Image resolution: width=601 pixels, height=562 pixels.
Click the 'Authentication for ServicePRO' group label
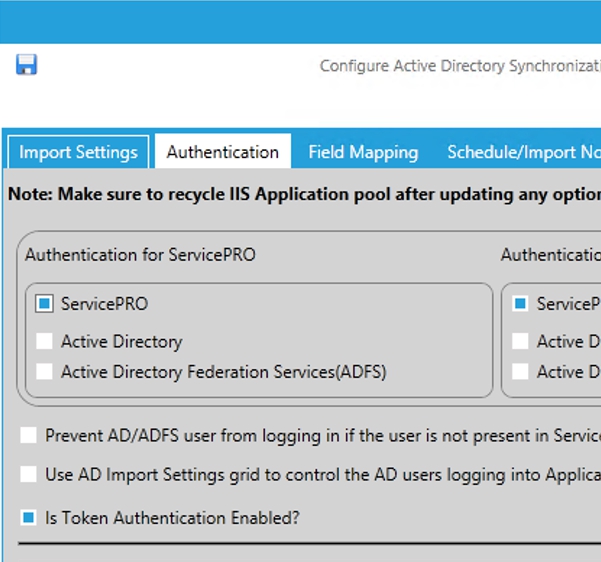(140, 255)
